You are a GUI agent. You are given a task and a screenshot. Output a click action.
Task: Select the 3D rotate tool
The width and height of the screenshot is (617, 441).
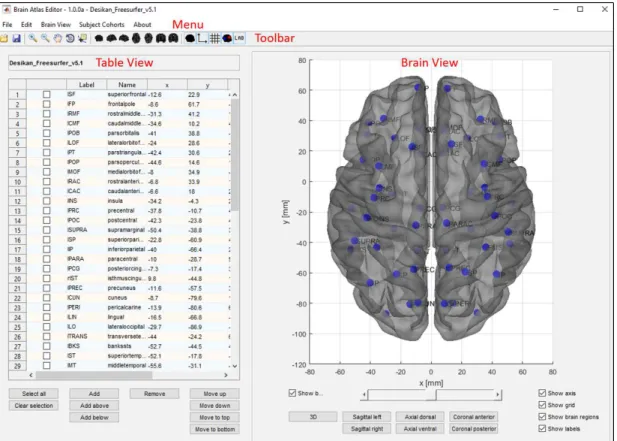coord(70,39)
